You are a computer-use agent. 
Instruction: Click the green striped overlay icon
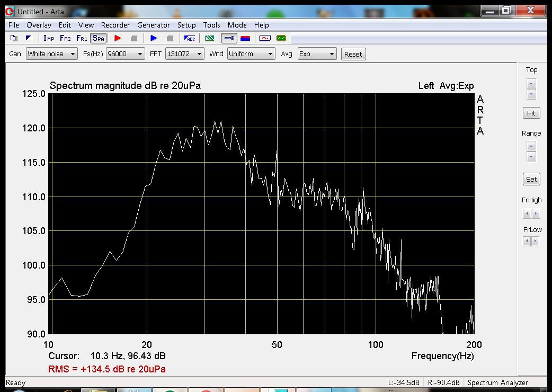pyautogui.click(x=209, y=38)
